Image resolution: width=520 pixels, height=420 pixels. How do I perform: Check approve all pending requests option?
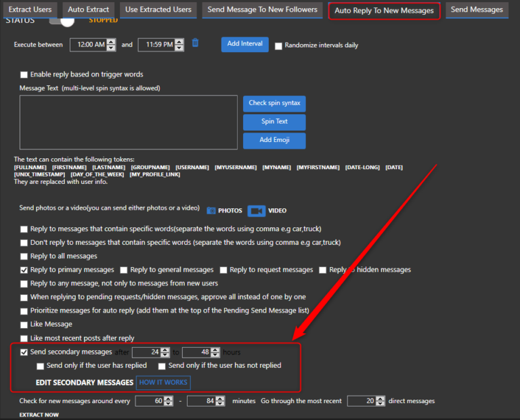click(x=24, y=298)
